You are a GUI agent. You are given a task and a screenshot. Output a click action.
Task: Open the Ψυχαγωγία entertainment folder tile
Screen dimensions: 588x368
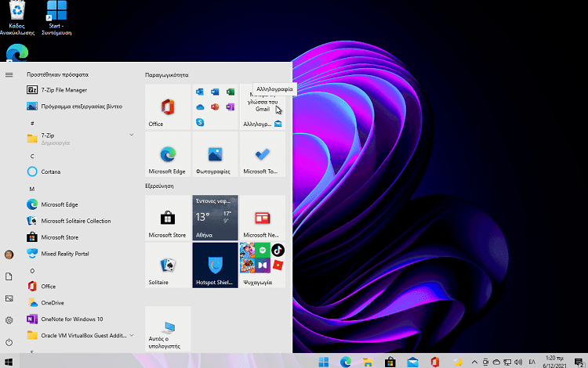(263, 265)
